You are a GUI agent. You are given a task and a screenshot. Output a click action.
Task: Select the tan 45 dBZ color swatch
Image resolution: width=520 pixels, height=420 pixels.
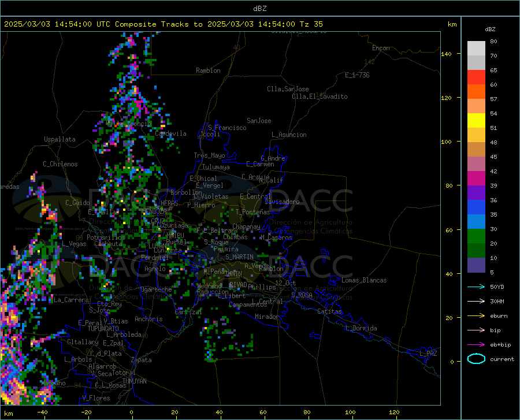476,150
